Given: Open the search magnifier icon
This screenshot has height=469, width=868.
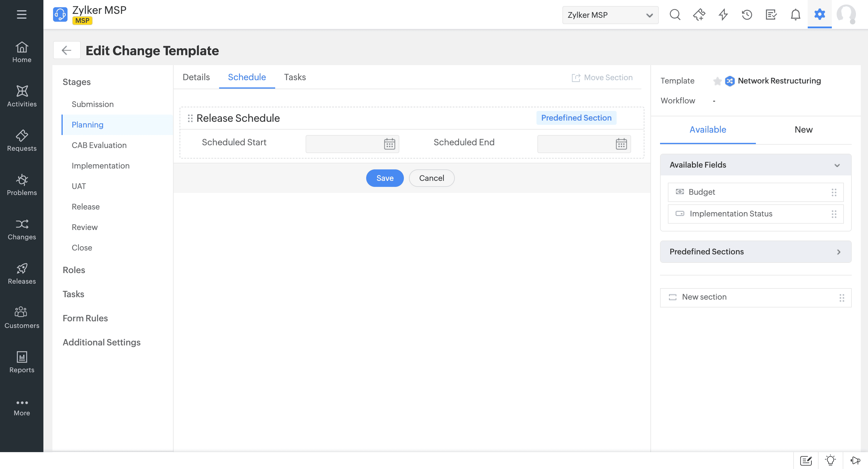Looking at the screenshot, I should (675, 14).
